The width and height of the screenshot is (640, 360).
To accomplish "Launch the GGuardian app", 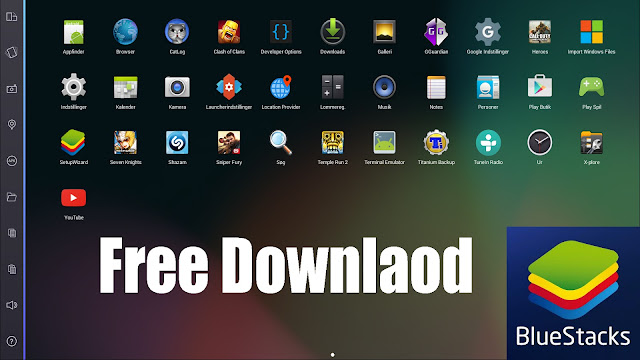I will (x=436, y=32).
